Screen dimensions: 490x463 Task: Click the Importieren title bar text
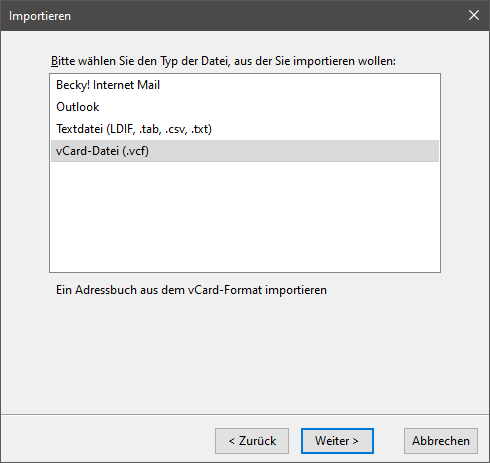pyautogui.click(x=40, y=16)
